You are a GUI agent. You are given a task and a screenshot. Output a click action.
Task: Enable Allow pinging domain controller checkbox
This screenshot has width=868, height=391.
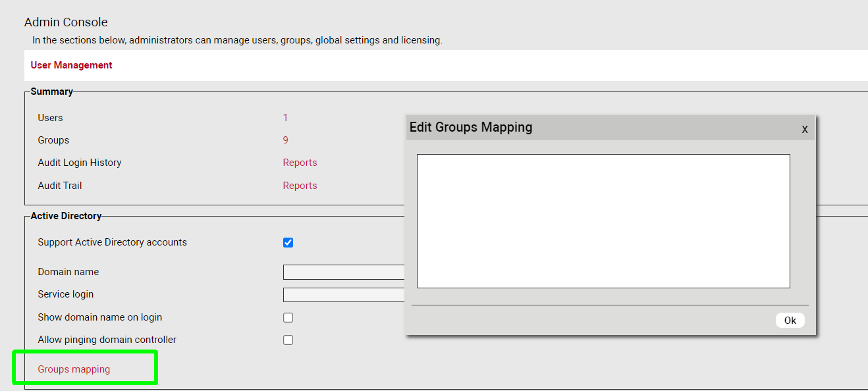(288, 340)
